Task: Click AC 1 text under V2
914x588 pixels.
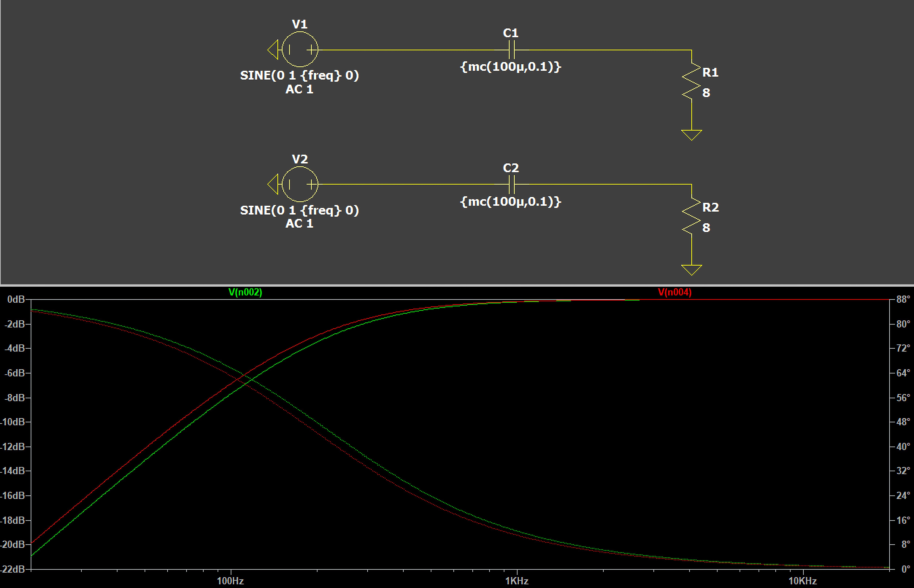Action: coord(299,223)
